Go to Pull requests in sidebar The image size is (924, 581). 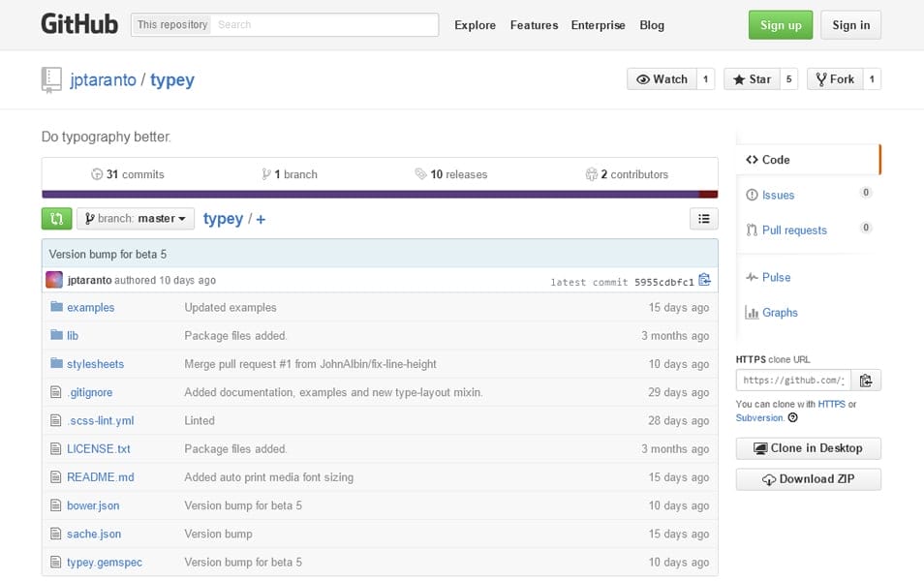794,229
